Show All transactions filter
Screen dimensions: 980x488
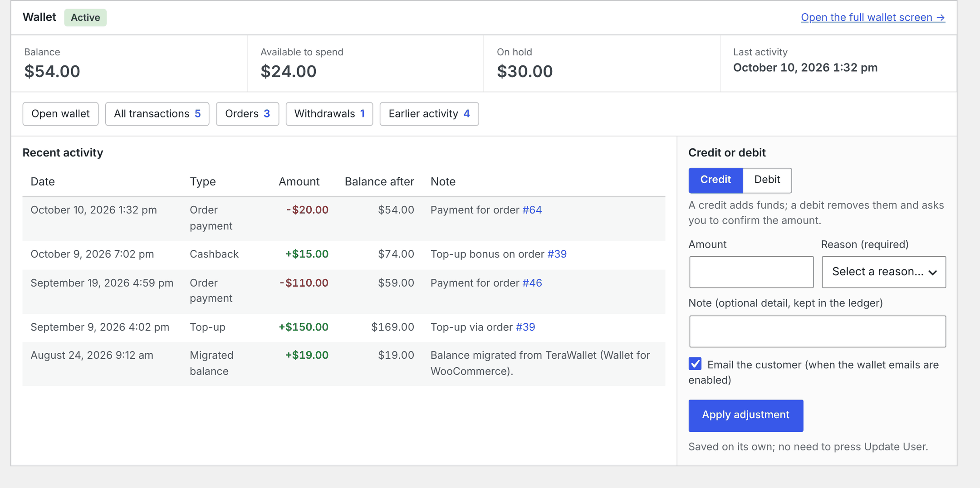click(x=157, y=114)
